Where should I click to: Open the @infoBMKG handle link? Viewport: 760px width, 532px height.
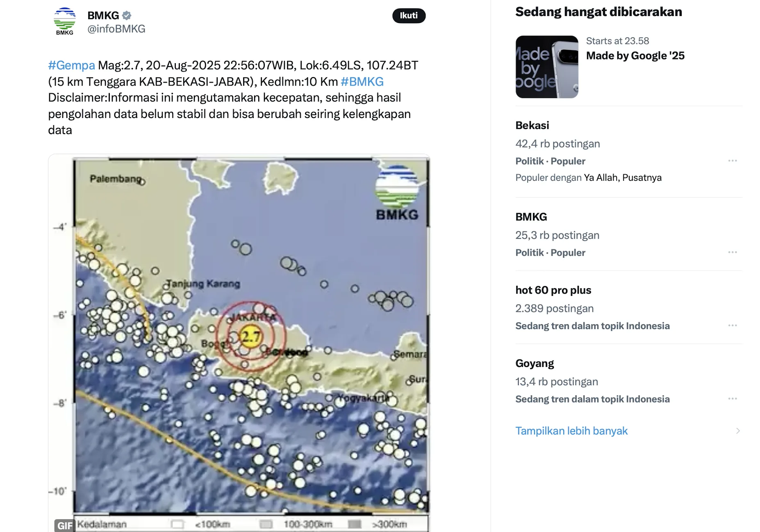[116, 29]
